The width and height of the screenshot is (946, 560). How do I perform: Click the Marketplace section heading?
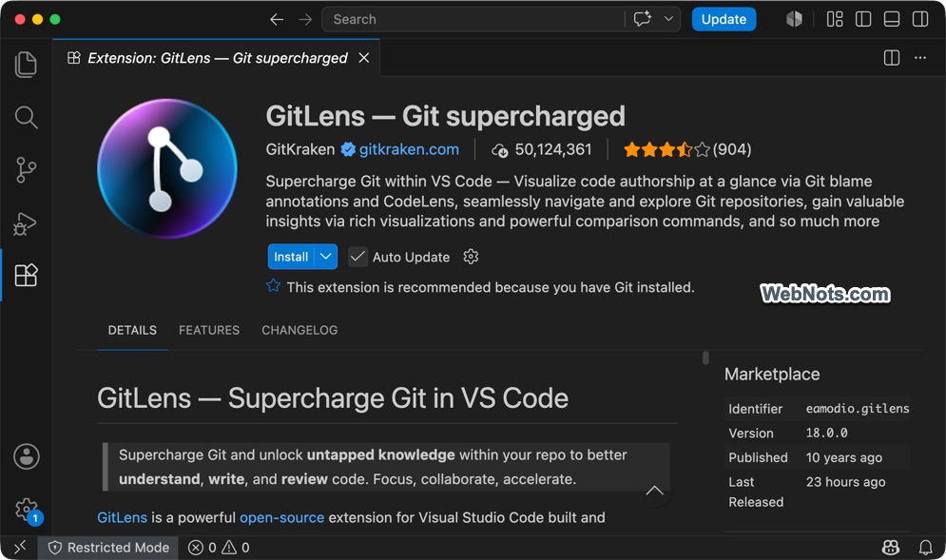[772, 375]
